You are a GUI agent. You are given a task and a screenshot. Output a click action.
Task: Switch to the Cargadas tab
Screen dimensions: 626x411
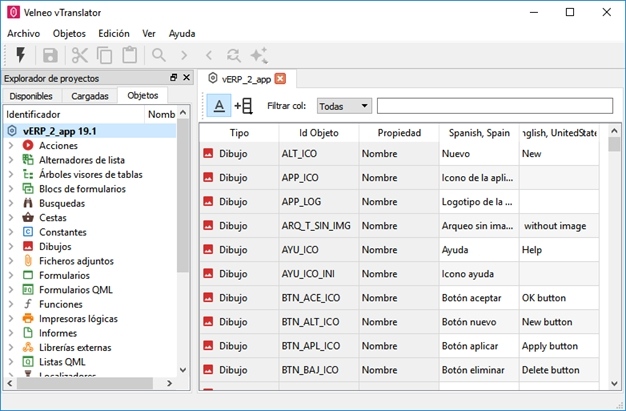[90, 96]
